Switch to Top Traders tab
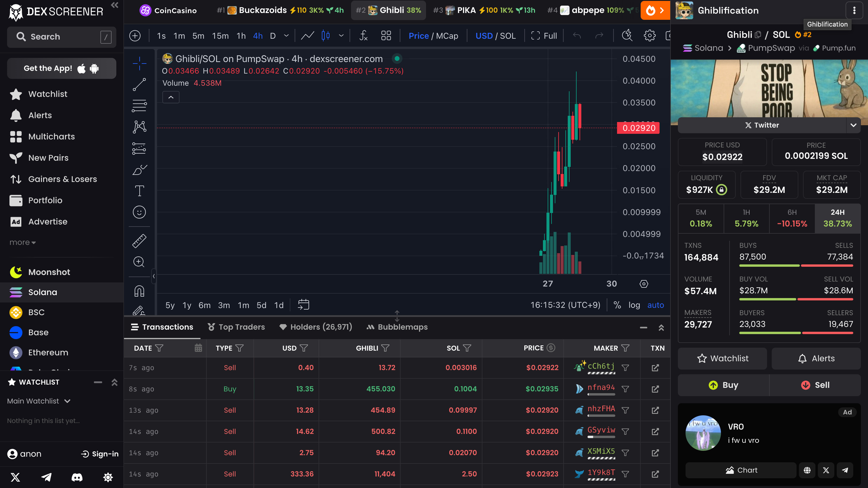This screenshot has height=488, width=868. pyautogui.click(x=236, y=327)
